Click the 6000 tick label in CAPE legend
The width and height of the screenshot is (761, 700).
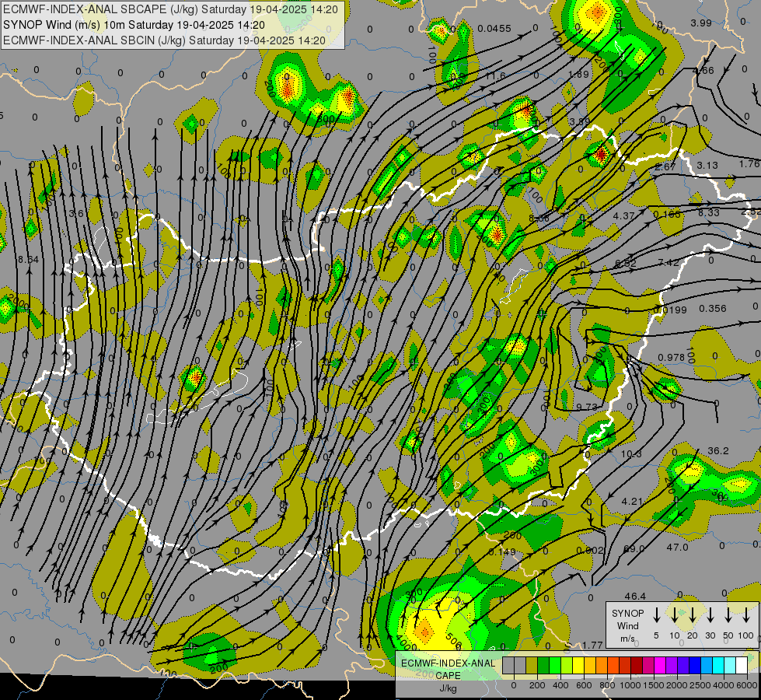[747, 685]
